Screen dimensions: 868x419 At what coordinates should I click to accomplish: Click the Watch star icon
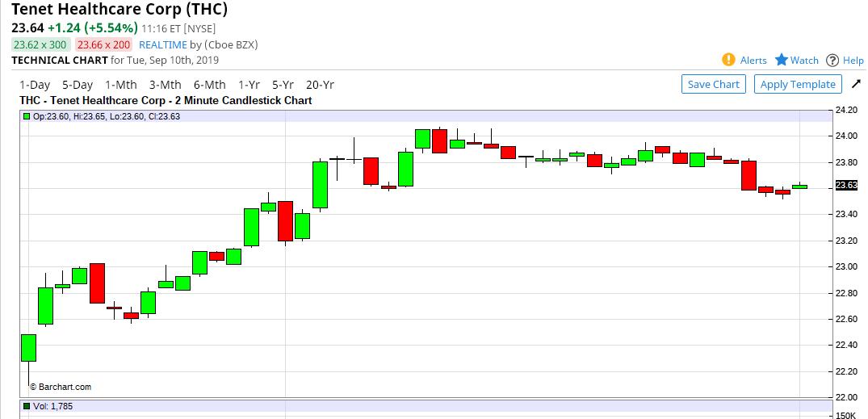781,60
